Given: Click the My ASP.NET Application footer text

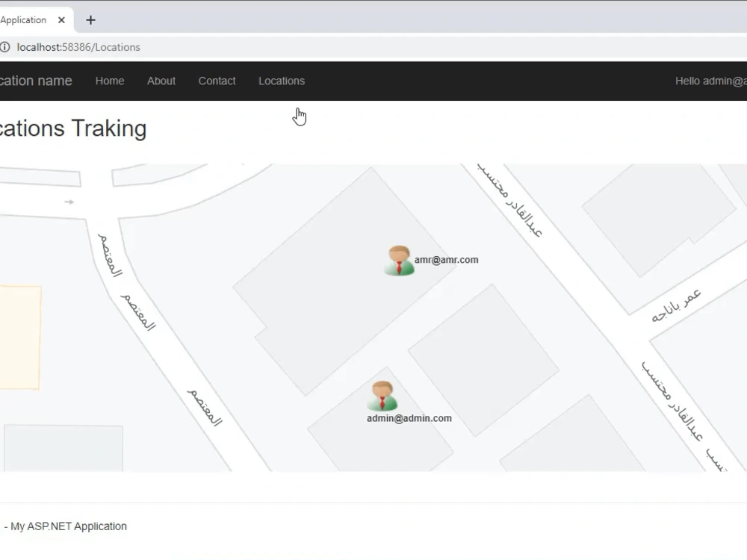Looking at the screenshot, I should 69,526.
